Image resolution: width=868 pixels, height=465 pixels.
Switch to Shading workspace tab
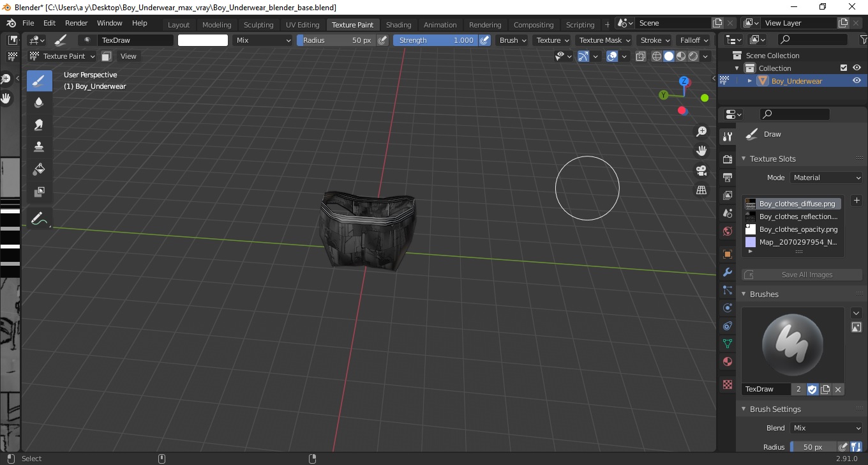point(398,25)
